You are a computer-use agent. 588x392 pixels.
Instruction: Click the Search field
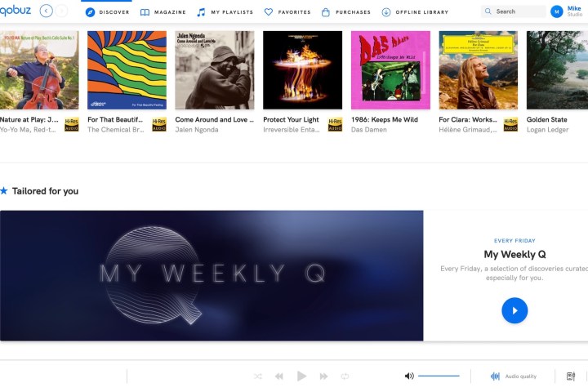[514, 11]
